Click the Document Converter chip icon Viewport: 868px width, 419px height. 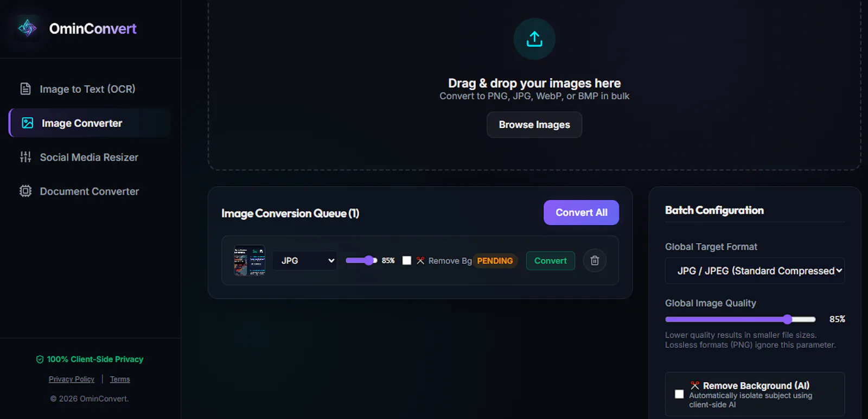[25, 191]
